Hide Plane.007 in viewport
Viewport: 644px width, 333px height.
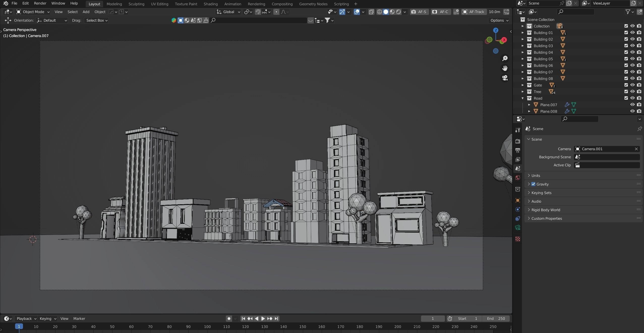coord(632,105)
